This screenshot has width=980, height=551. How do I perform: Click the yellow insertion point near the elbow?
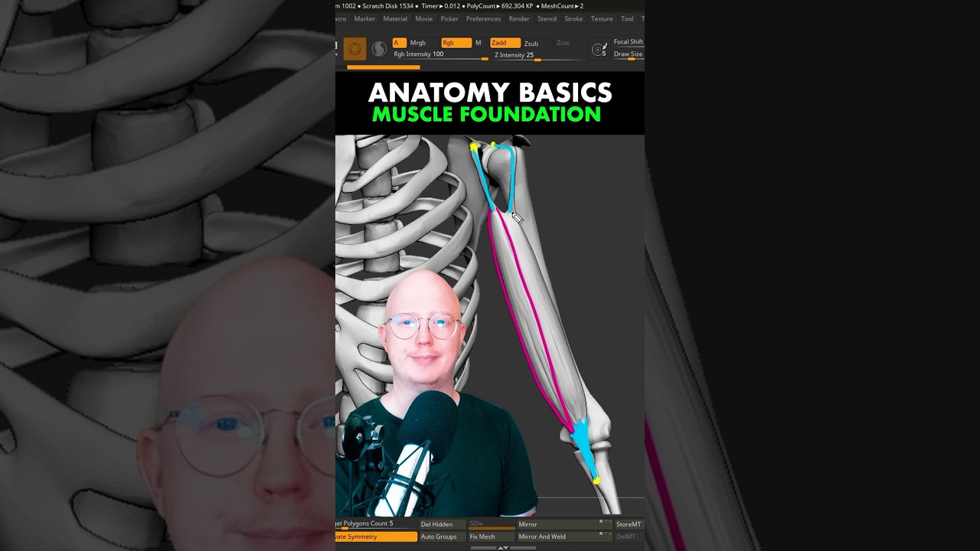[x=596, y=481]
